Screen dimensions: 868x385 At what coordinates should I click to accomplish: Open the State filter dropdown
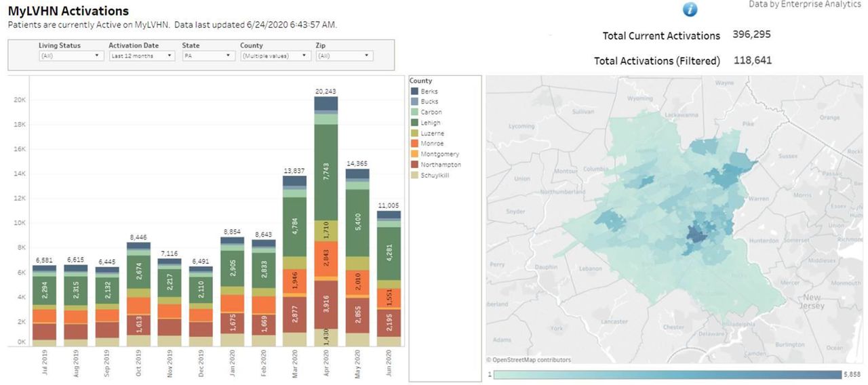click(208, 56)
